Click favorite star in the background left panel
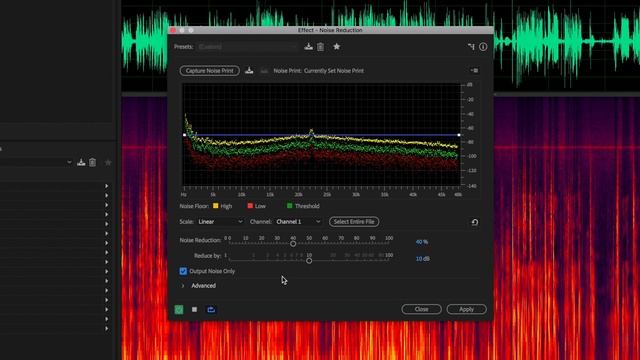640x360 pixels. (108, 162)
